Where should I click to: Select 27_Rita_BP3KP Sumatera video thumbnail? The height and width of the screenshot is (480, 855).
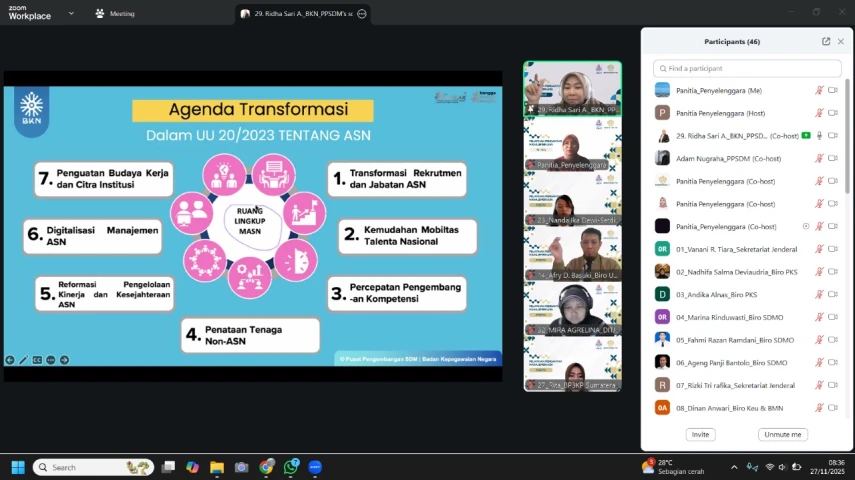(x=573, y=364)
